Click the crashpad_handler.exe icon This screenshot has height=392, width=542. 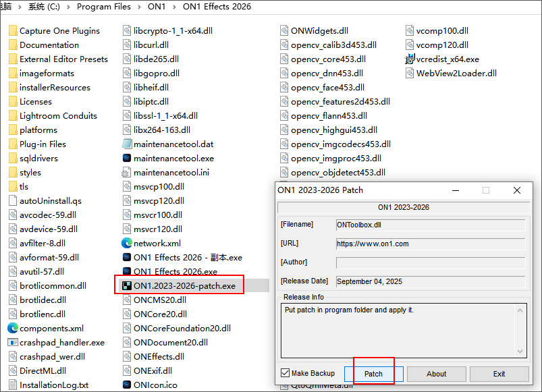(x=13, y=342)
